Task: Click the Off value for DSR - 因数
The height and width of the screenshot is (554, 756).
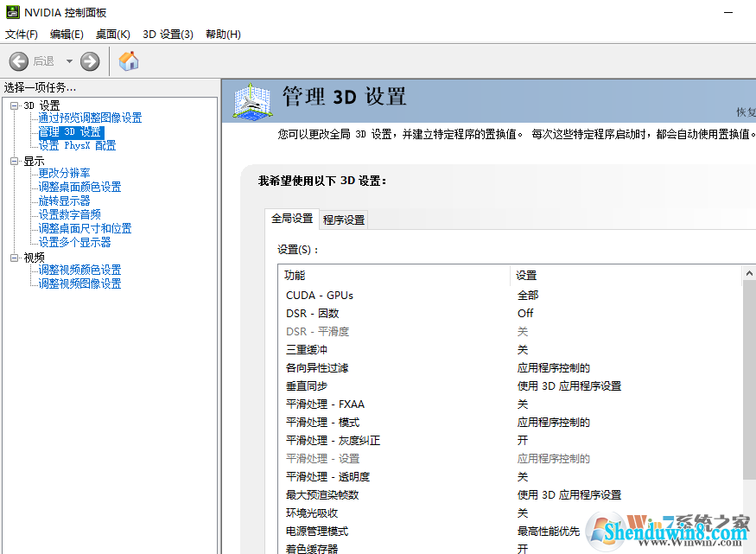Action: pyautogui.click(x=525, y=314)
